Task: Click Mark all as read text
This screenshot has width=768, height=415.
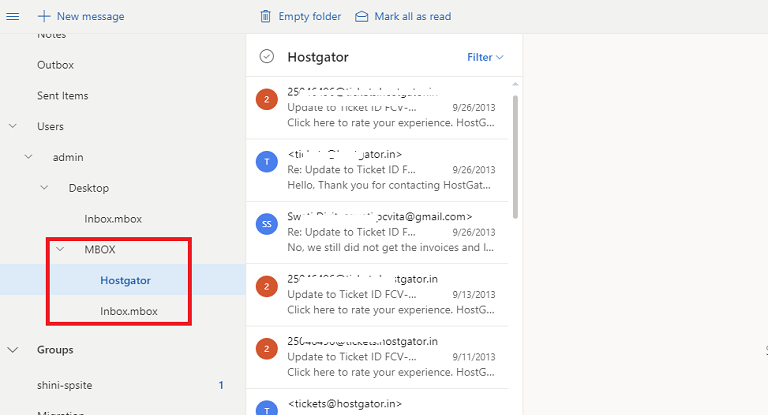Action: pos(412,17)
